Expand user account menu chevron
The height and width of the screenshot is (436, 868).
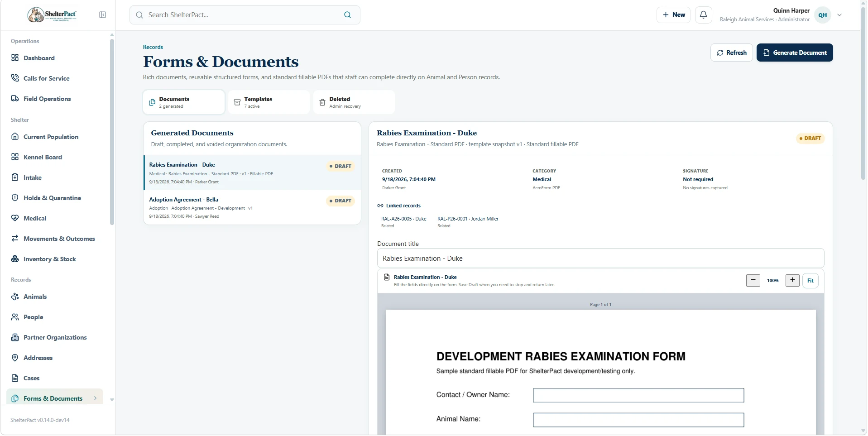click(x=839, y=15)
